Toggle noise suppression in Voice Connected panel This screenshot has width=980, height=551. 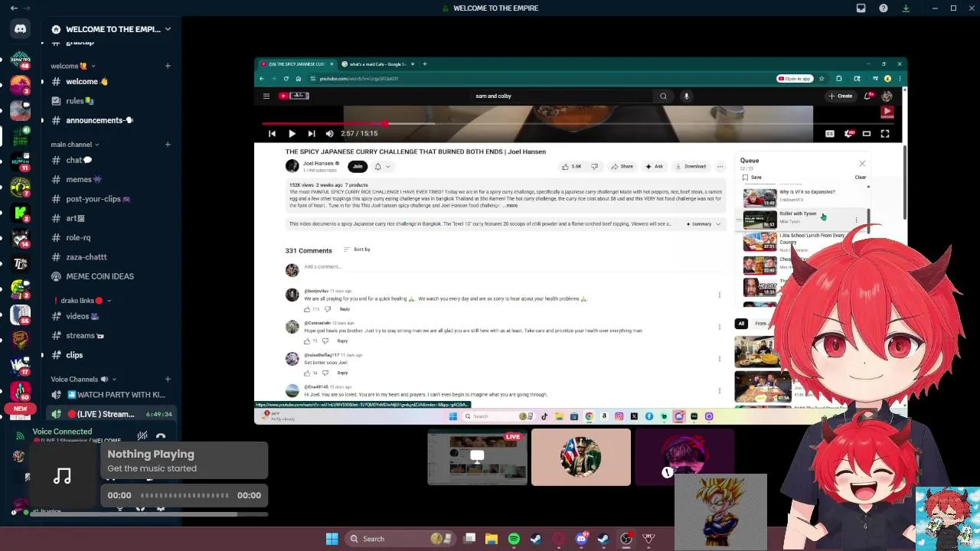[142, 437]
